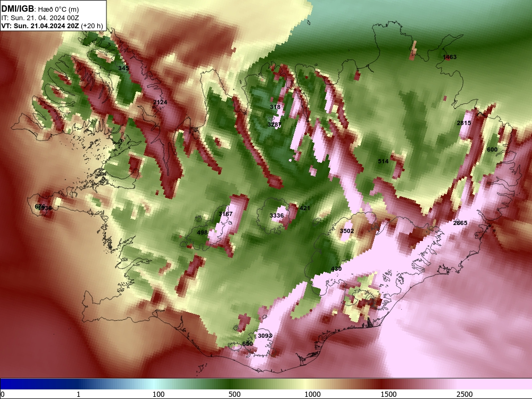Click the map value 2815
This screenshot has height=399, width=532.
[x=464, y=123]
